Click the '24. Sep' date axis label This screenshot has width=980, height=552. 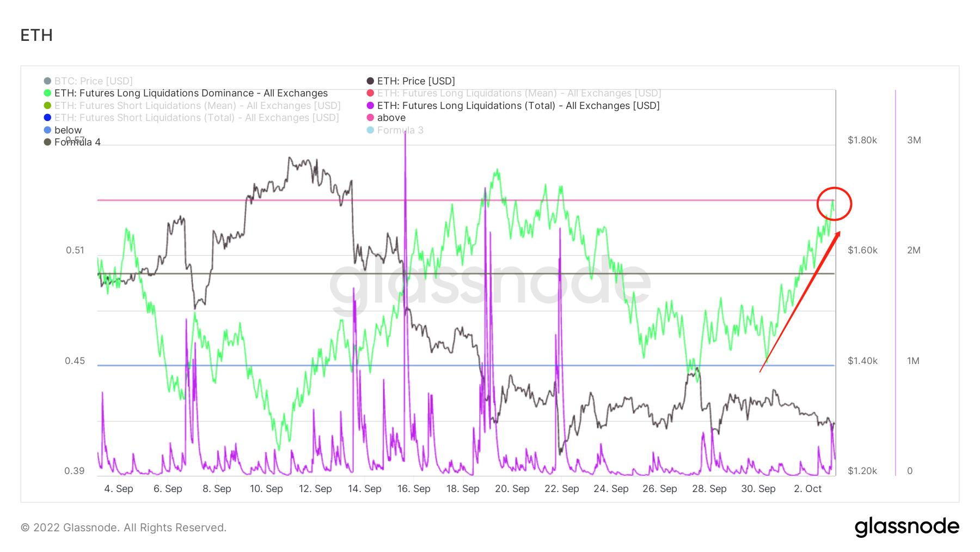tap(611, 489)
